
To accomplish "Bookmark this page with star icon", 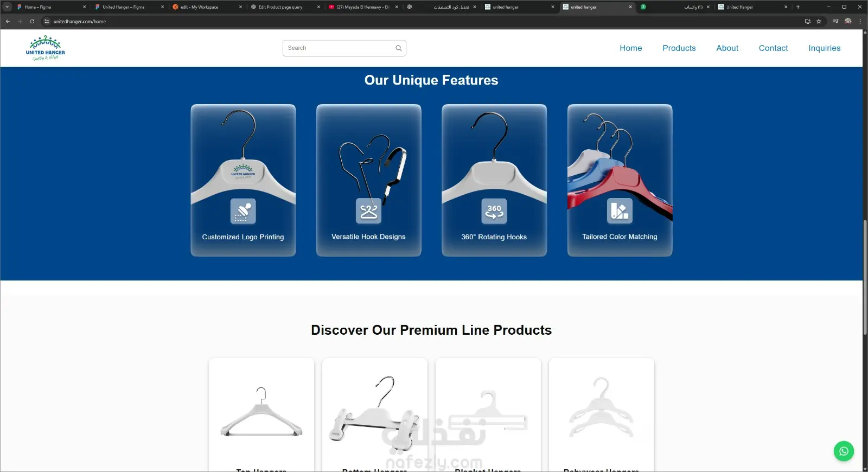I will coord(819,22).
